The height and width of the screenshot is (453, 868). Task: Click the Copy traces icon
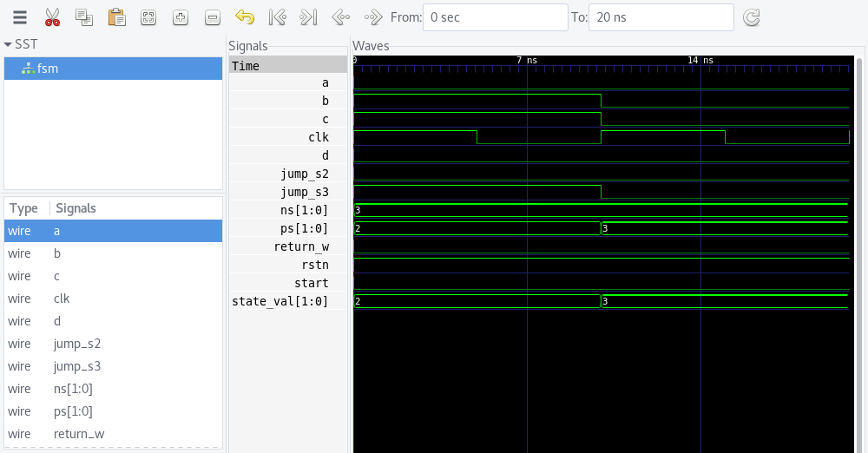(x=84, y=17)
